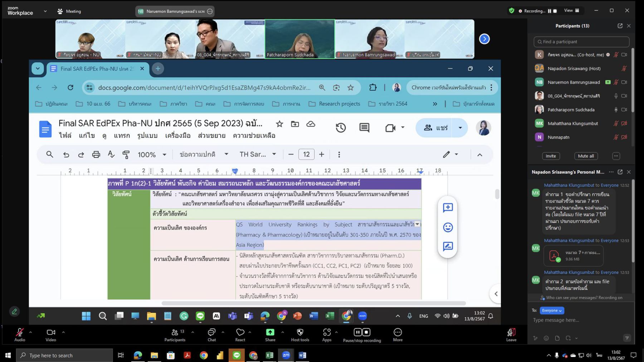Open รูปแบบ menu in Docs

[x=147, y=135]
